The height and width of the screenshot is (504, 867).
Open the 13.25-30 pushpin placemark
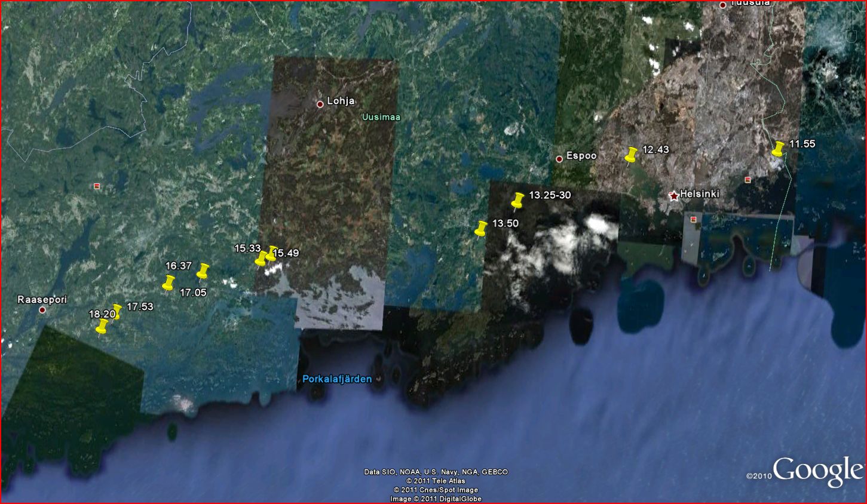pyautogui.click(x=517, y=200)
